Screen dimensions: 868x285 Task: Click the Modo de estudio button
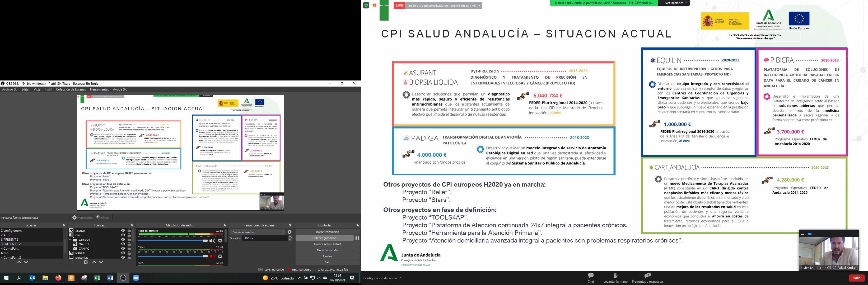tap(327, 250)
